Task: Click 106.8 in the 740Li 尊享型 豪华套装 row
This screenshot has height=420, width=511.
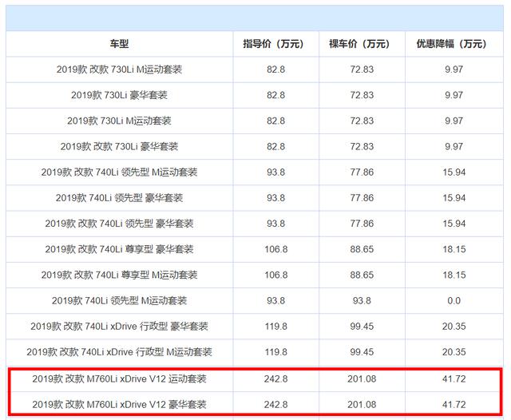Action: click(x=275, y=249)
